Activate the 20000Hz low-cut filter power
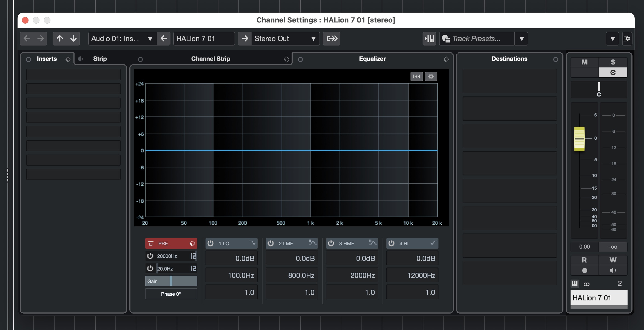The image size is (644, 330). pyautogui.click(x=150, y=256)
